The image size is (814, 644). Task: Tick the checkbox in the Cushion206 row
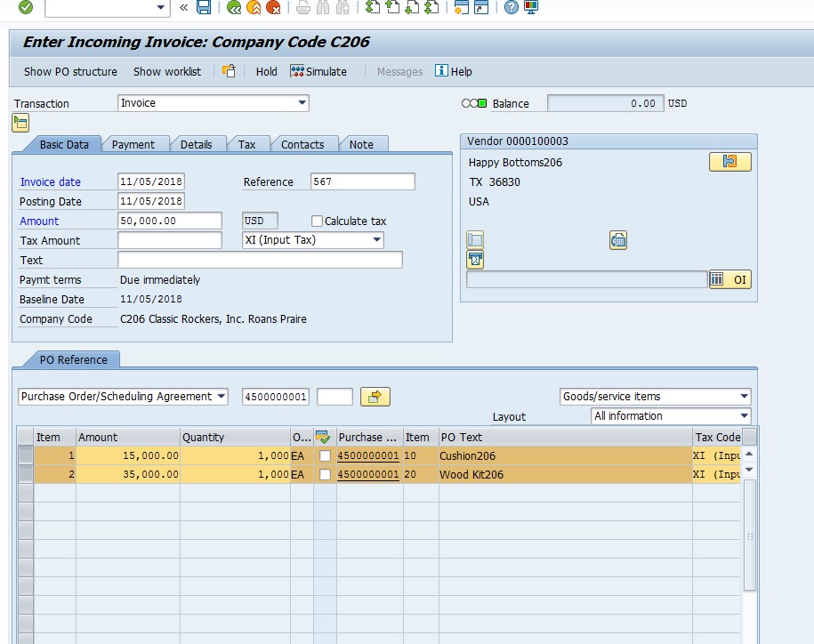click(325, 455)
